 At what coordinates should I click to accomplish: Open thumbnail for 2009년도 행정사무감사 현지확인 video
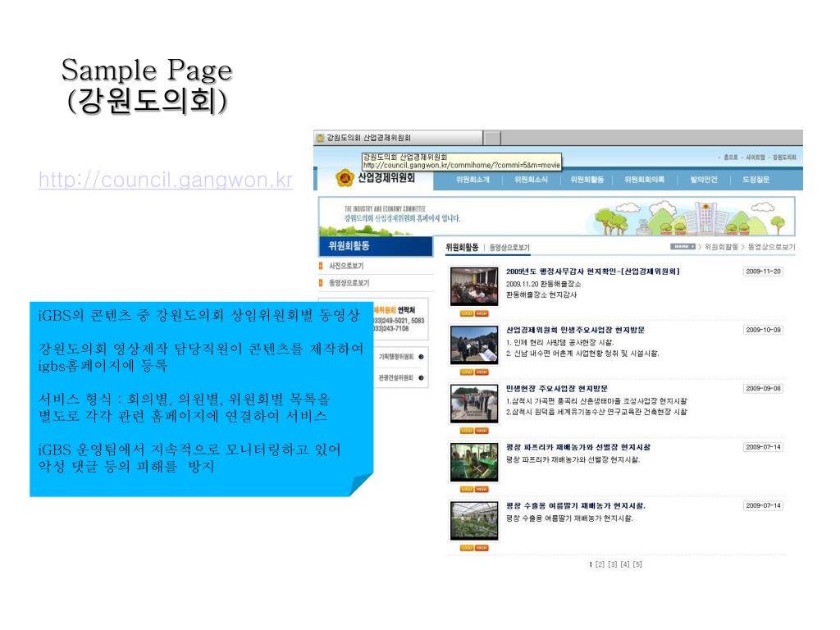[x=474, y=286]
